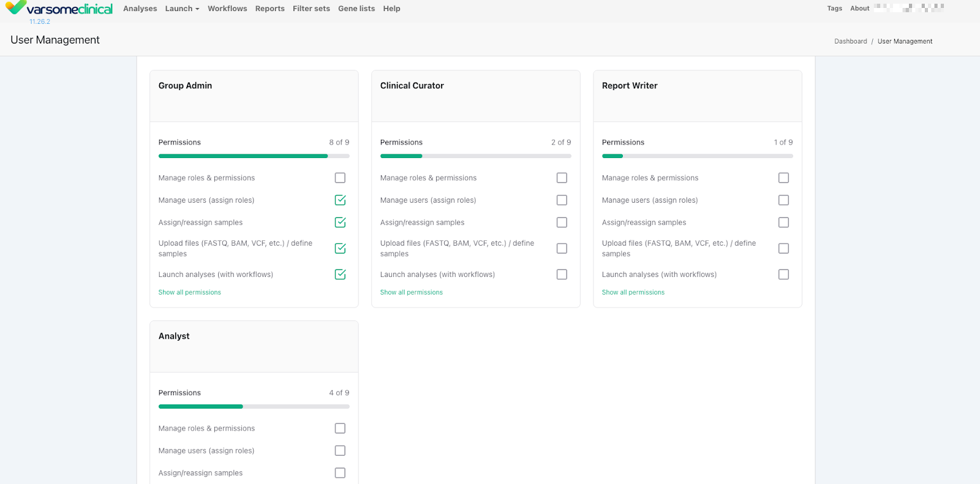Click the Dashboard breadcrumb link

850,42
